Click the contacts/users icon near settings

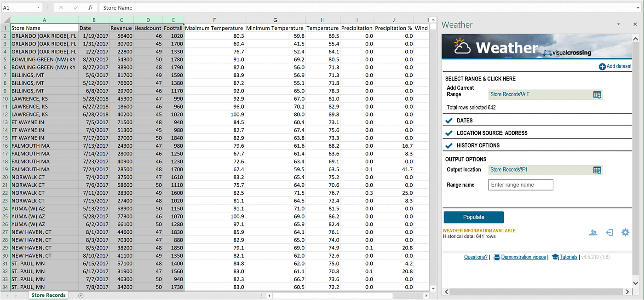[593, 232]
